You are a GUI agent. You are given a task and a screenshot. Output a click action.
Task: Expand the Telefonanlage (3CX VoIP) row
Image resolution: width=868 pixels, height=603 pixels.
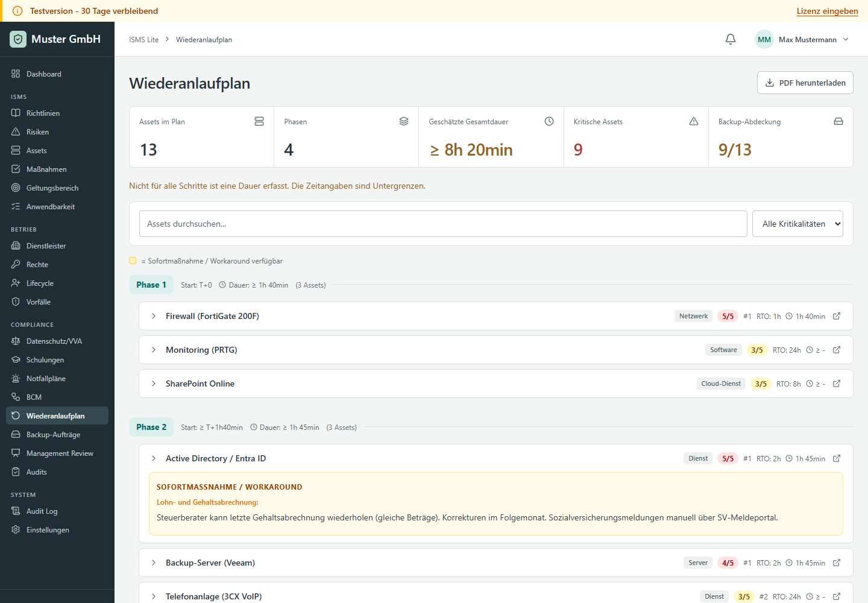(154, 596)
